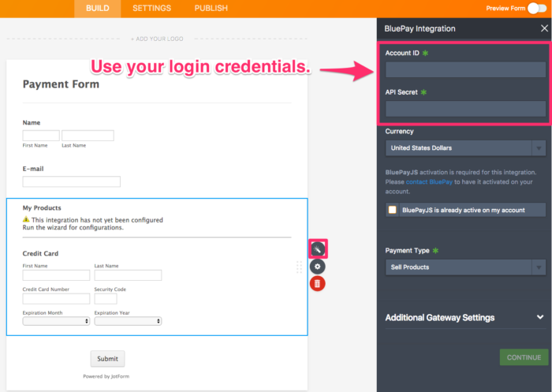Toggle the Preview Form switch
The image size is (552, 392).
[x=539, y=8]
